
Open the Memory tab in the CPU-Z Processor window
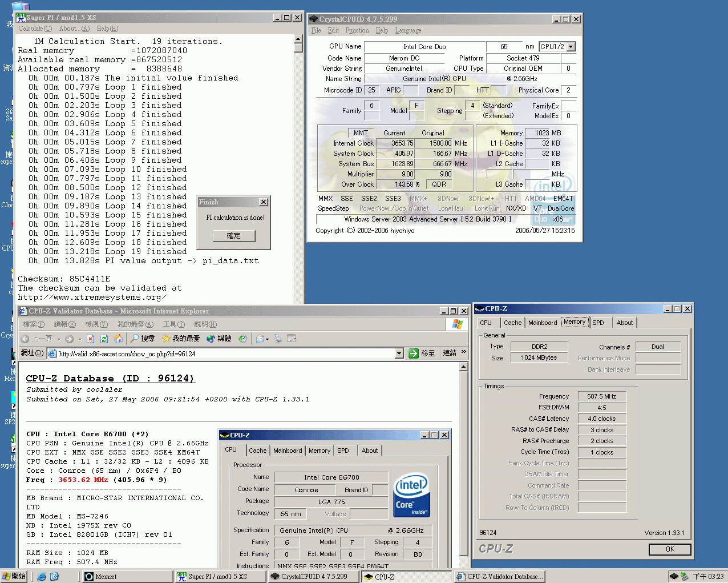tap(319, 451)
